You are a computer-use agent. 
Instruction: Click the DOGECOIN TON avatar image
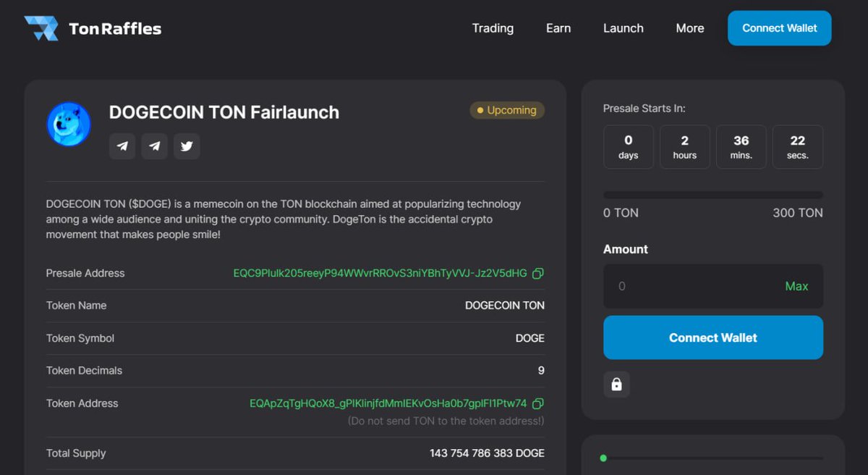[68, 124]
